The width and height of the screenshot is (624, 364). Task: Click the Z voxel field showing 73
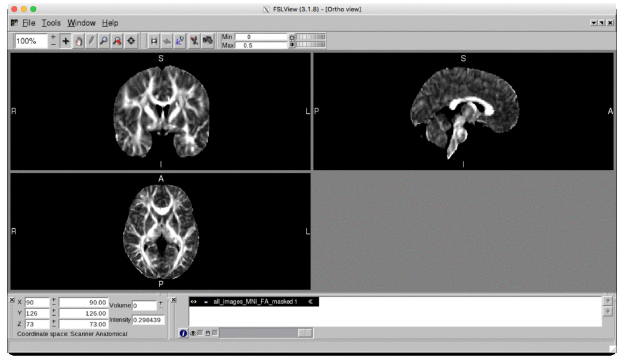tap(37, 324)
